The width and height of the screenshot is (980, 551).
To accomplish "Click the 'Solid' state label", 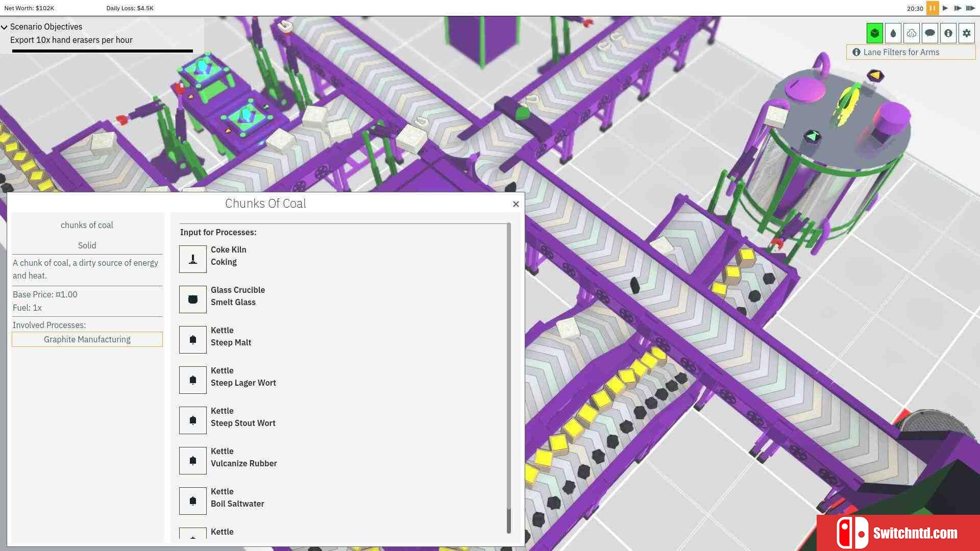I will tap(87, 245).
